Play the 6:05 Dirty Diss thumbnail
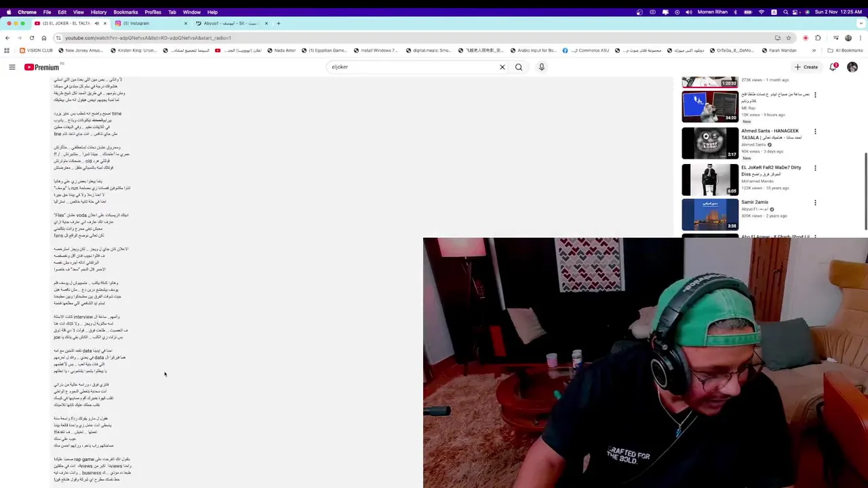 710,180
